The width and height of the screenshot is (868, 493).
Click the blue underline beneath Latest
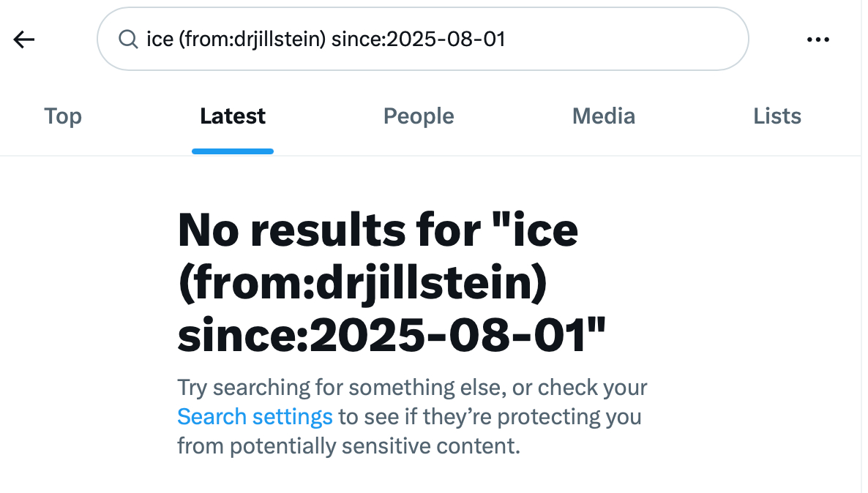pyautogui.click(x=233, y=151)
